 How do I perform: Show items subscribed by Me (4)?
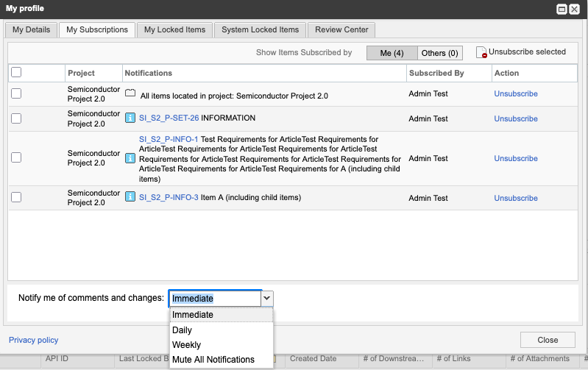click(392, 53)
